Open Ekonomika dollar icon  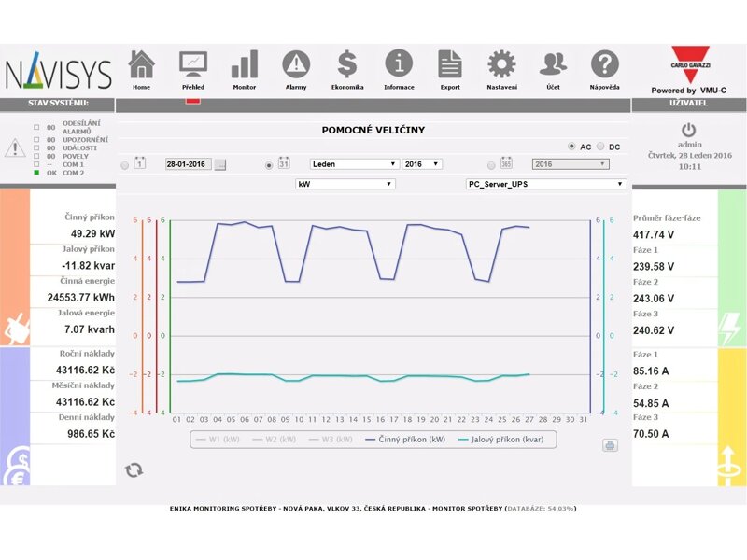pos(347,64)
